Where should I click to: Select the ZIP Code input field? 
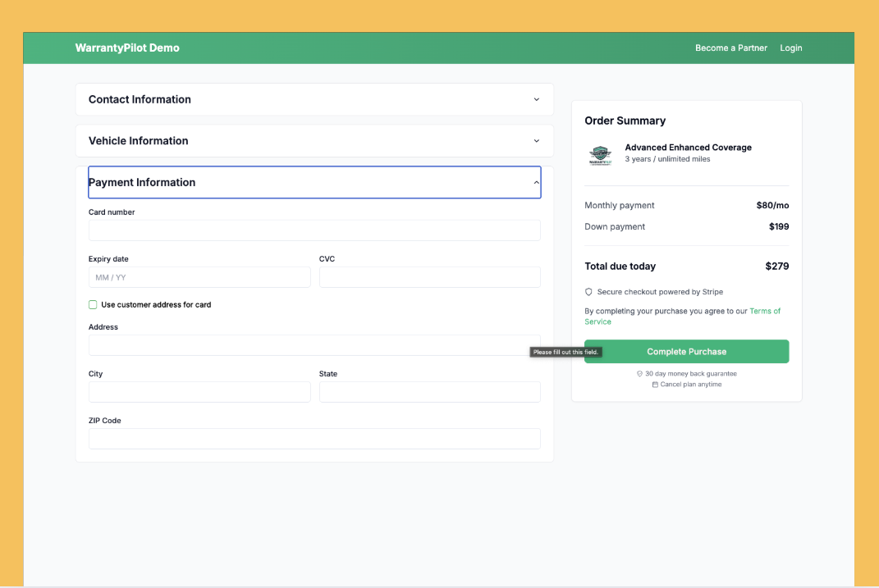click(314, 439)
